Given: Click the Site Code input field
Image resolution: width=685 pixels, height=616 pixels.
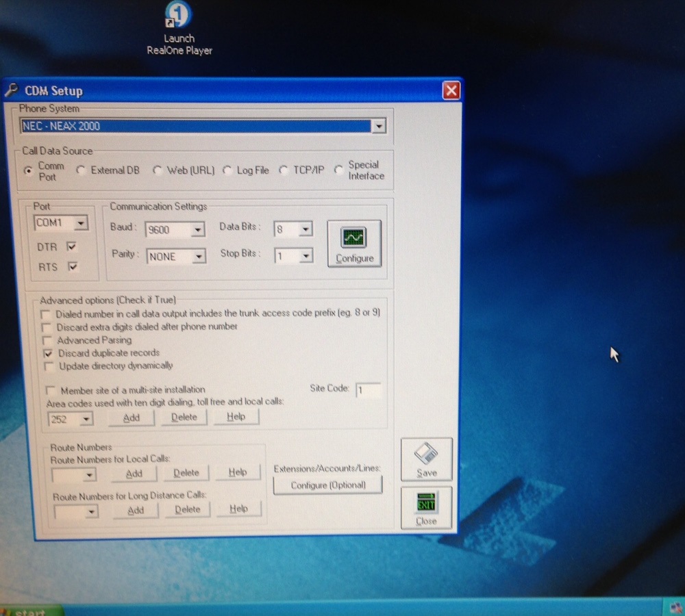Looking at the screenshot, I should point(368,391).
